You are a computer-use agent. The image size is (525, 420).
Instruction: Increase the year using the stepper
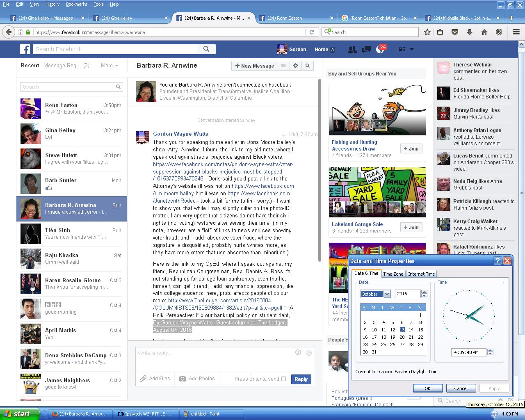point(424,292)
